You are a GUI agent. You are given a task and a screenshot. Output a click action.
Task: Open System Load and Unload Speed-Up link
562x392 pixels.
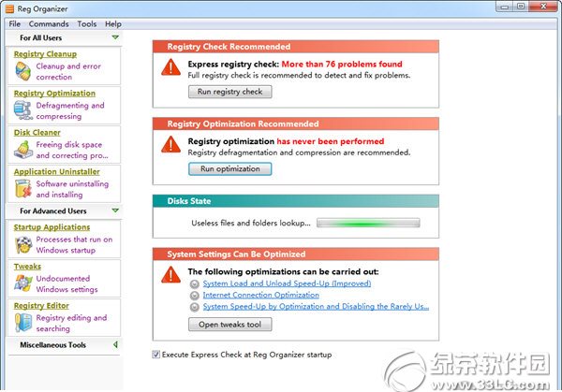pyautogui.click(x=287, y=283)
